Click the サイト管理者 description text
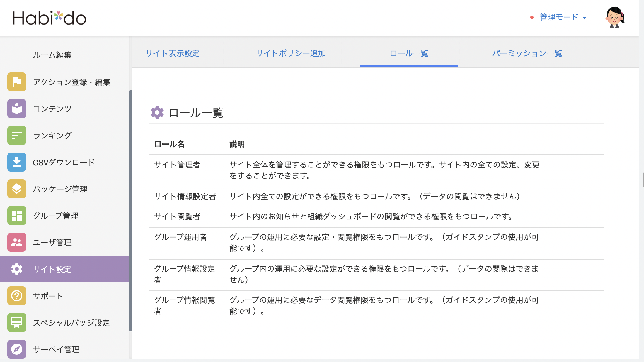 (385, 170)
